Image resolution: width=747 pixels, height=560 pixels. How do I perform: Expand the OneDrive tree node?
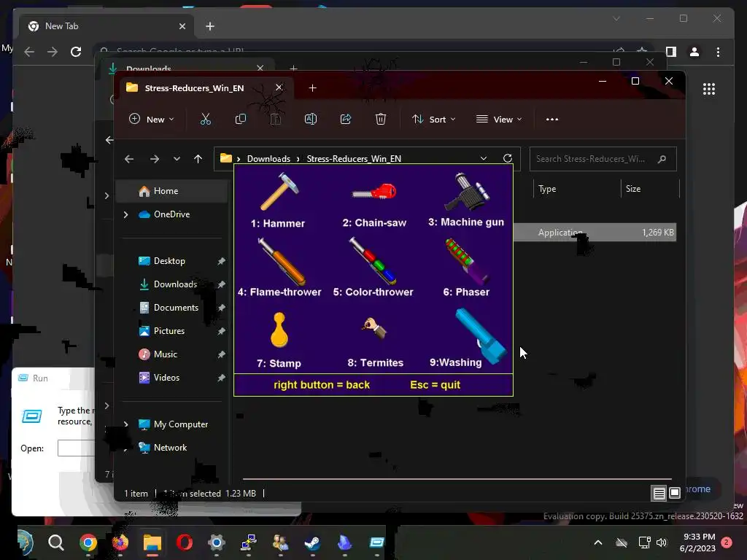(125, 215)
